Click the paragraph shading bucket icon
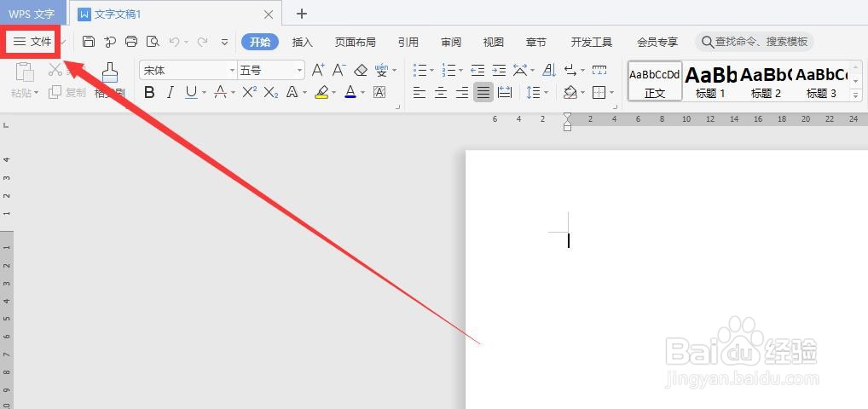 570,92
